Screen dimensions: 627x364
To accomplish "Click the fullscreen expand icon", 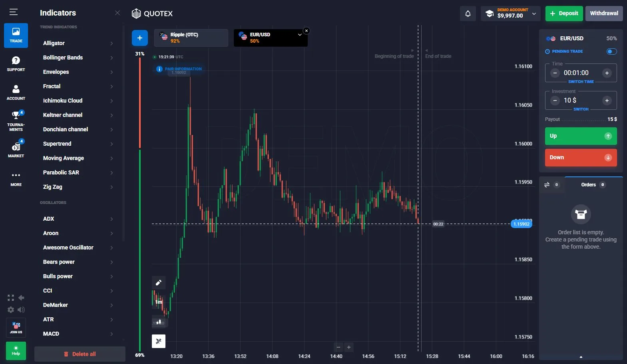I will point(11,298).
